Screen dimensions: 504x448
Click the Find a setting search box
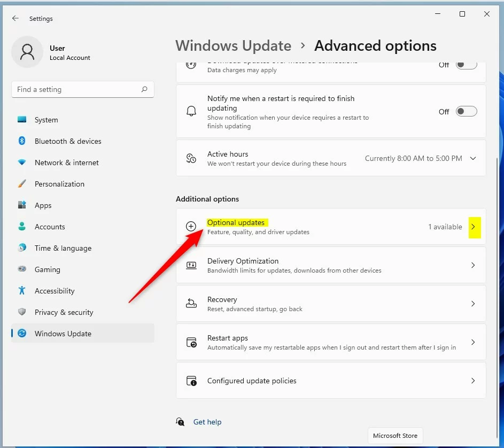tap(75, 89)
